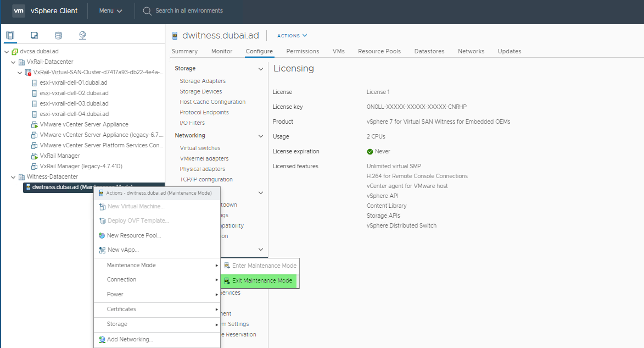
Task: Open the Storage submenu in context menu
Action: (157, 324)
